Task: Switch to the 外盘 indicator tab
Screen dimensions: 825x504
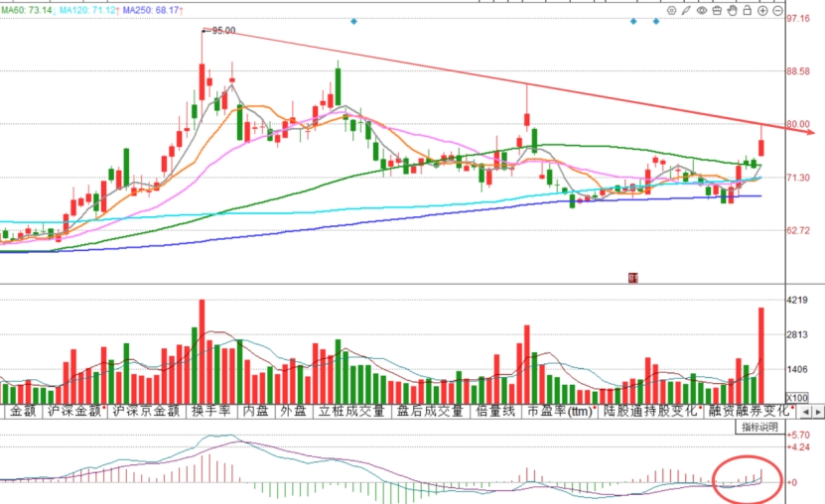Action: click(x=293, y=411)
